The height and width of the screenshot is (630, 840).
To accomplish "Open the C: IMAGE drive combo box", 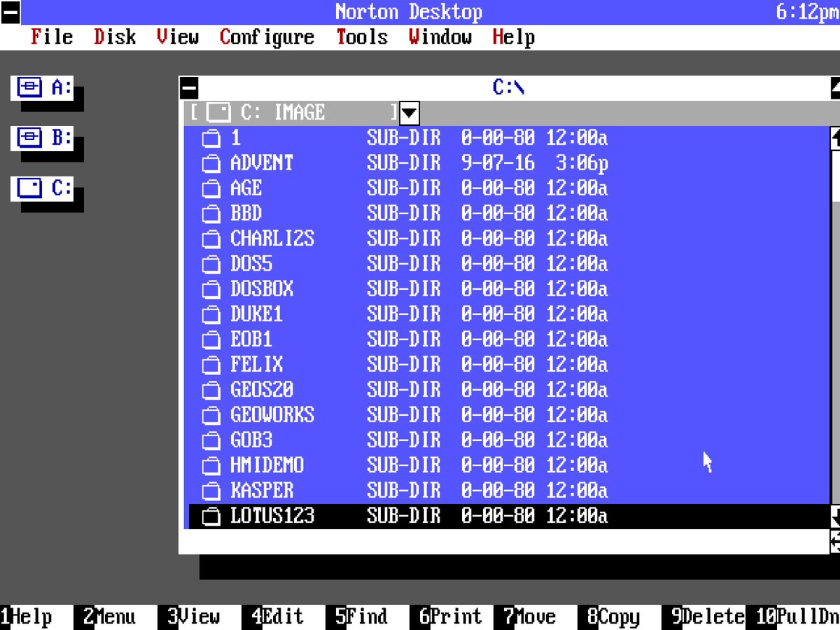I will point(294,113).
